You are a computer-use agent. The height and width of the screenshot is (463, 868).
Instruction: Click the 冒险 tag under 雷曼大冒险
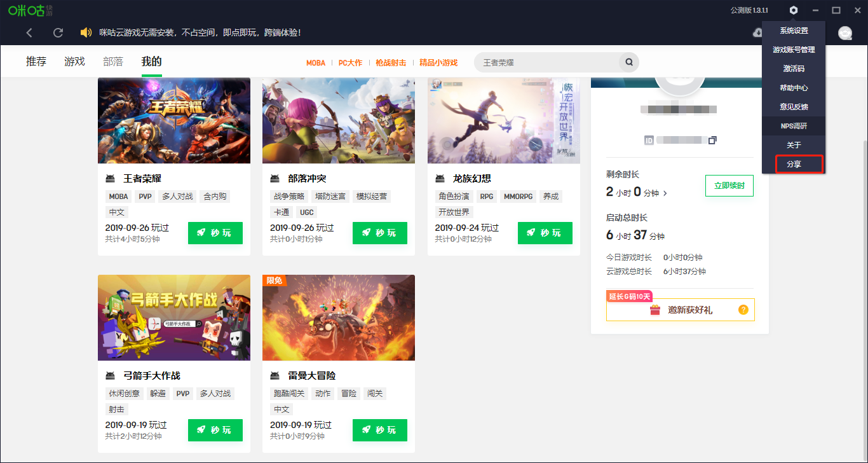coord(348,394)
